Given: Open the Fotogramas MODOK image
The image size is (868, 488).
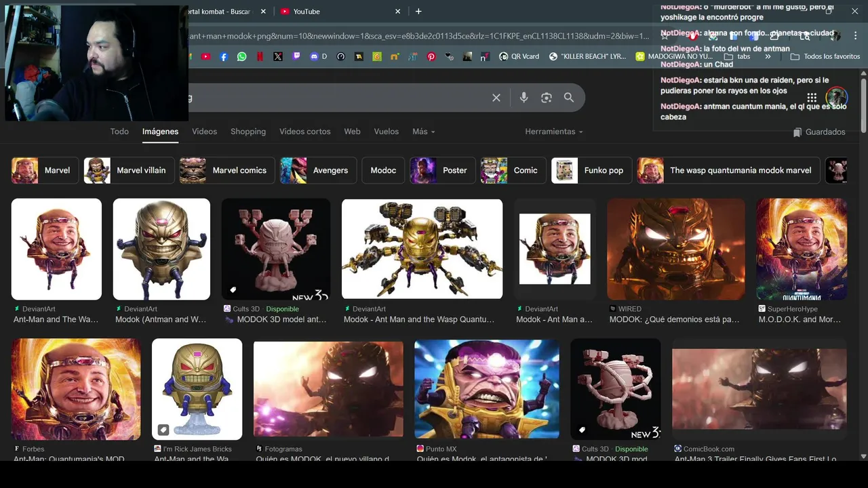Looking at the screenshot, I should [x=328, y=389].
